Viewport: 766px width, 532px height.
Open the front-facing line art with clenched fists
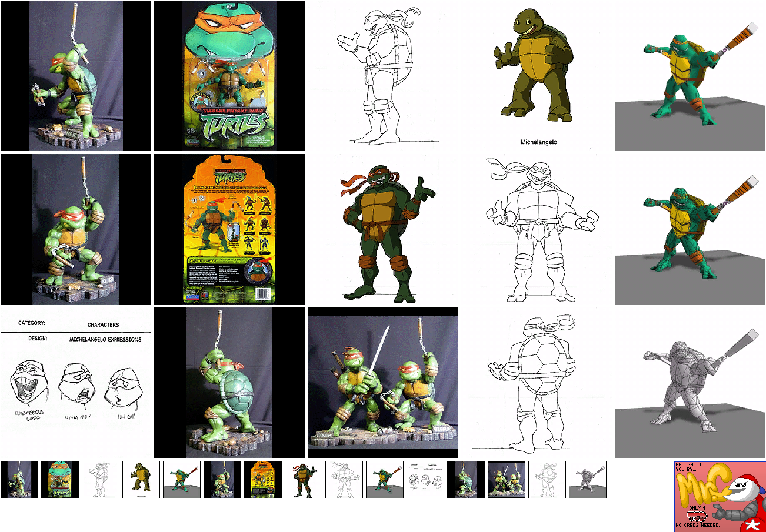[537, 229]
